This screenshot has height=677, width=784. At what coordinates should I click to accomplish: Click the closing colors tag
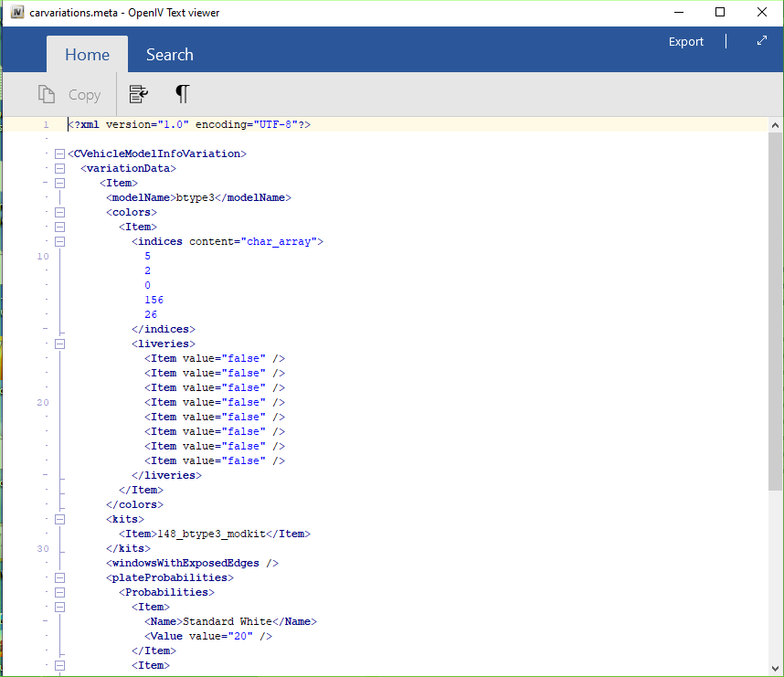(x=134, y=504)
